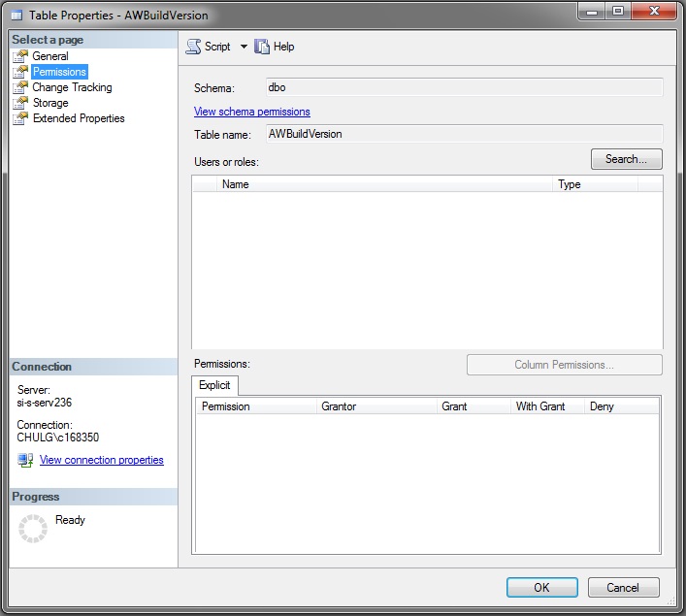The image size is (686, 616).
Task: Click the server name si-s-serv236
Action: coord(45,403)
